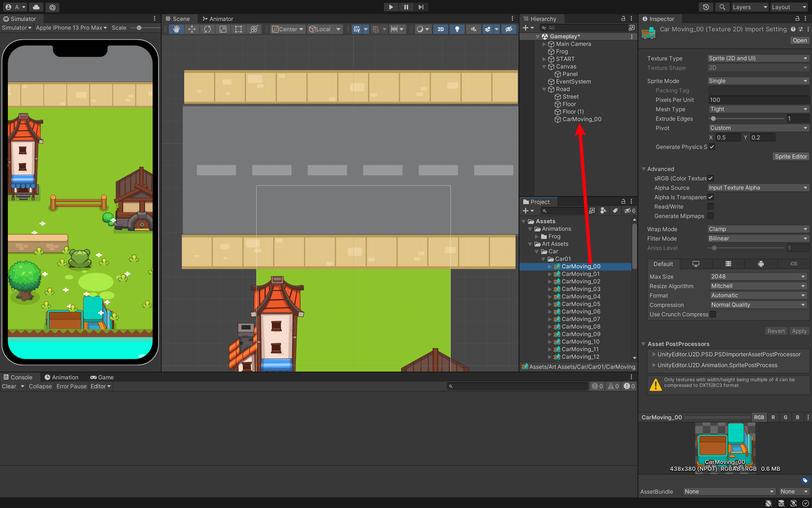Open the account A dropdown

click(16, 7)
